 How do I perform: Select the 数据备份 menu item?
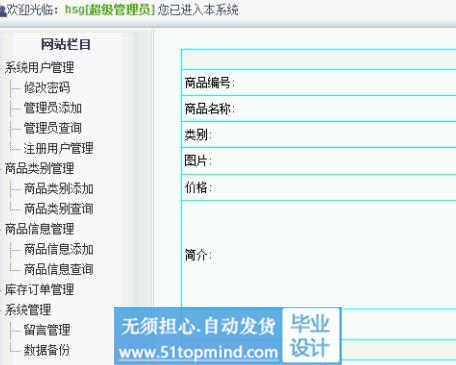click(x=47, y=350)
